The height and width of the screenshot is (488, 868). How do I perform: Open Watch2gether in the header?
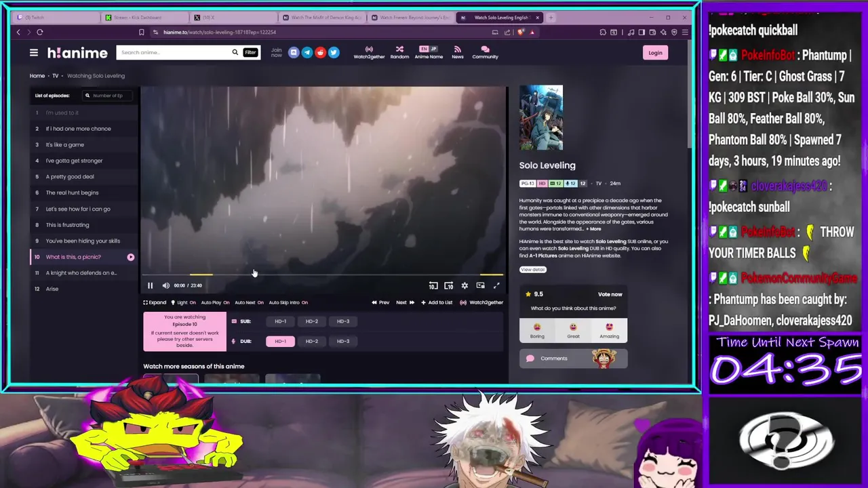[369, 52]
